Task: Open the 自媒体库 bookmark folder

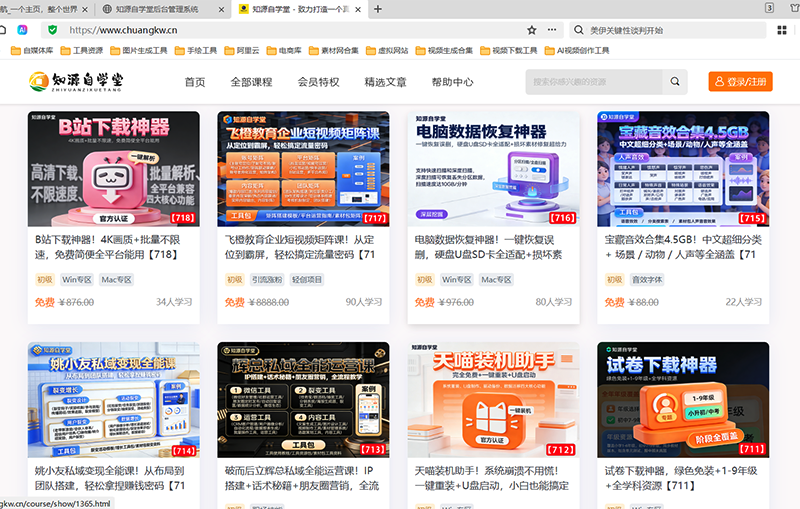Action: tap(32, 50)
